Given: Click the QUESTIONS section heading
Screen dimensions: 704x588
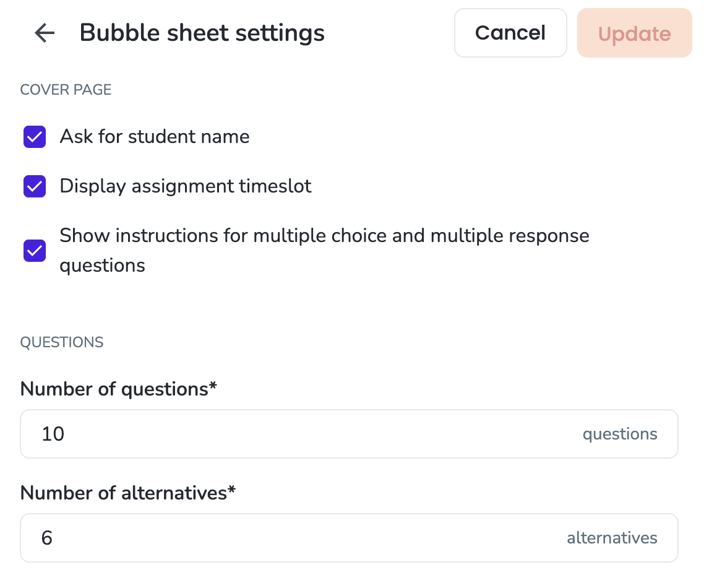Looking at the screenshot, I should click(62, 342).
